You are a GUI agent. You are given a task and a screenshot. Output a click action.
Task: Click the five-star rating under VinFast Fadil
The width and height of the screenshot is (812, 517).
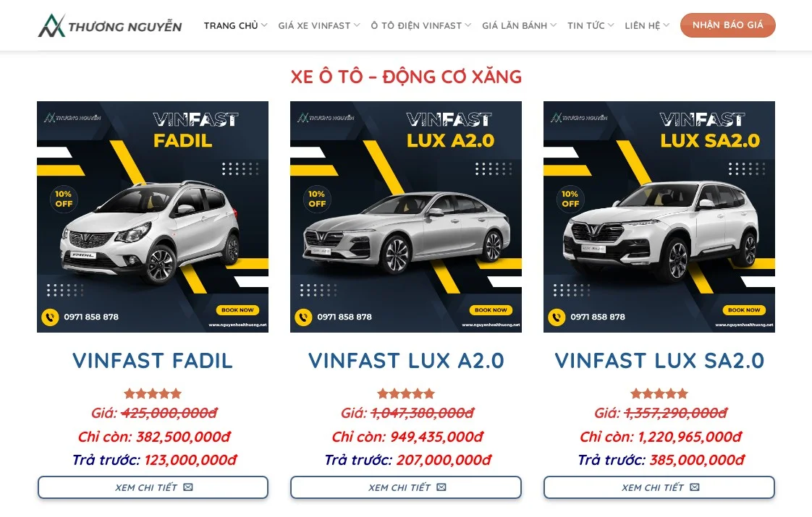click(153, 394)
